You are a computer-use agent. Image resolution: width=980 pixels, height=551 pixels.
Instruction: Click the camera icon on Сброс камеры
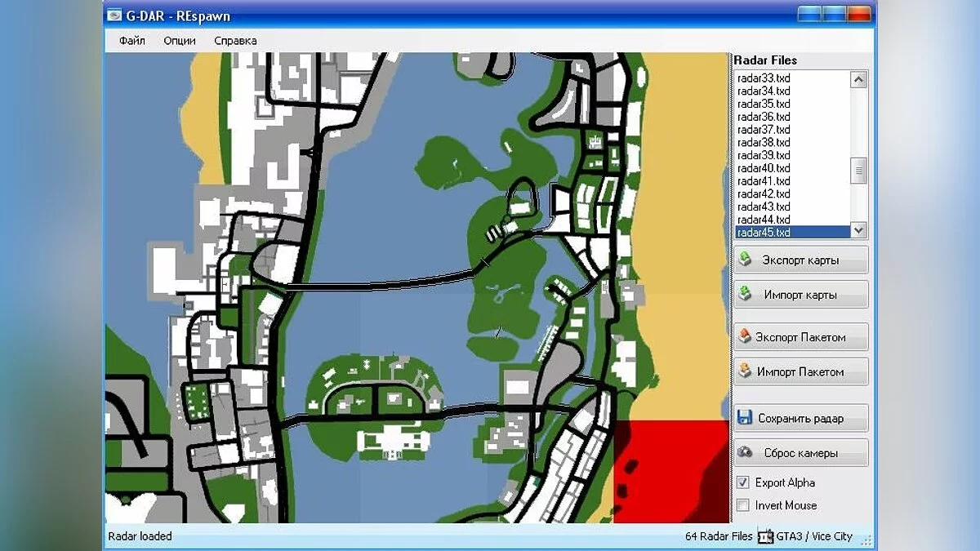744,452
